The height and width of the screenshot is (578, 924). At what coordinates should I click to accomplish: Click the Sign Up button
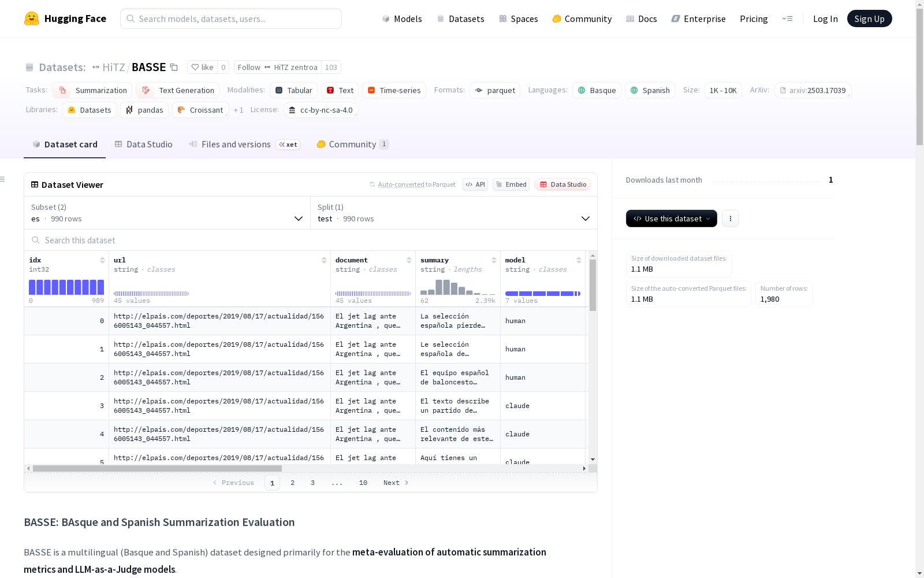870,18
